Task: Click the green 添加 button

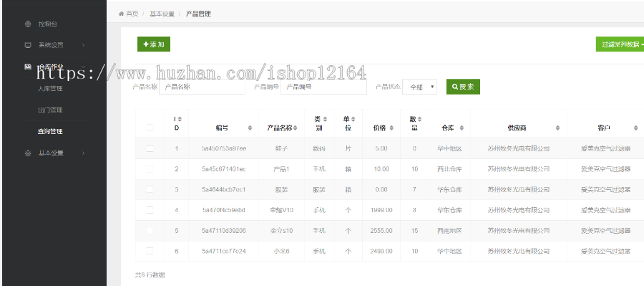Action: [x=154, y=44]
